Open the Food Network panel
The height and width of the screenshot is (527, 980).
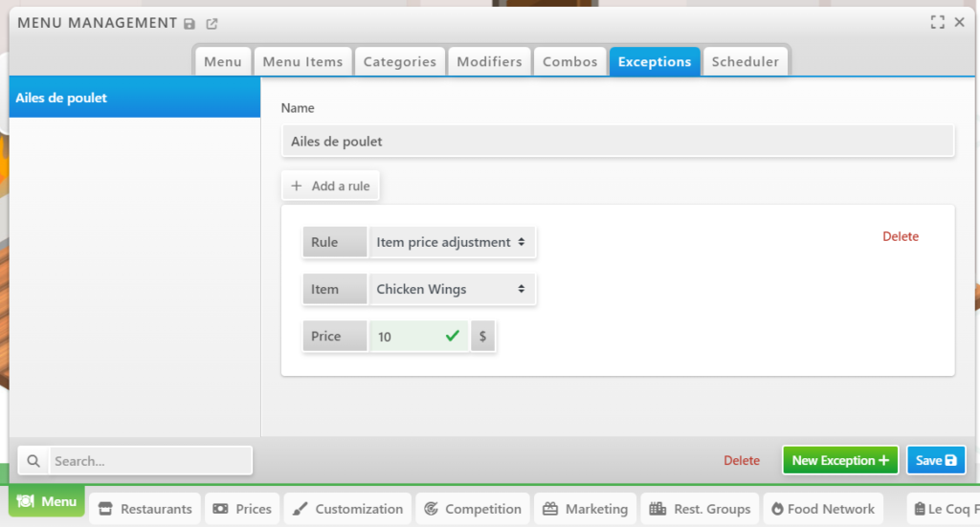[x=822, y=509]
